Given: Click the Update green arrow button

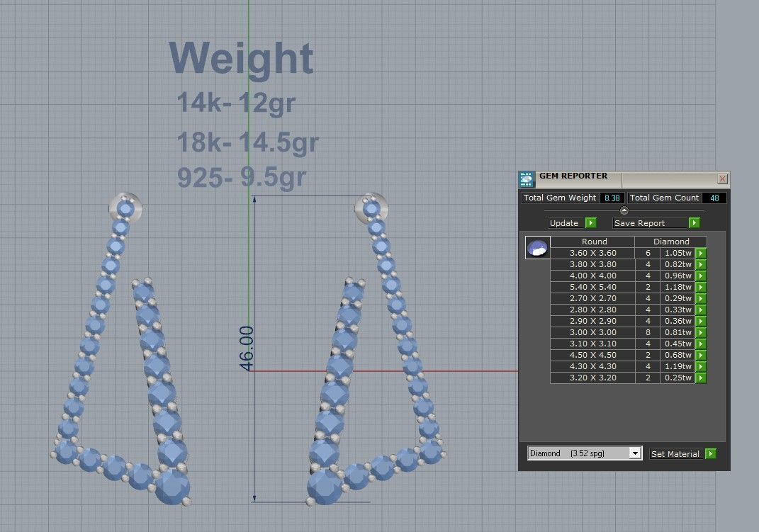Looking at the screenshot, I should [590, 223].
